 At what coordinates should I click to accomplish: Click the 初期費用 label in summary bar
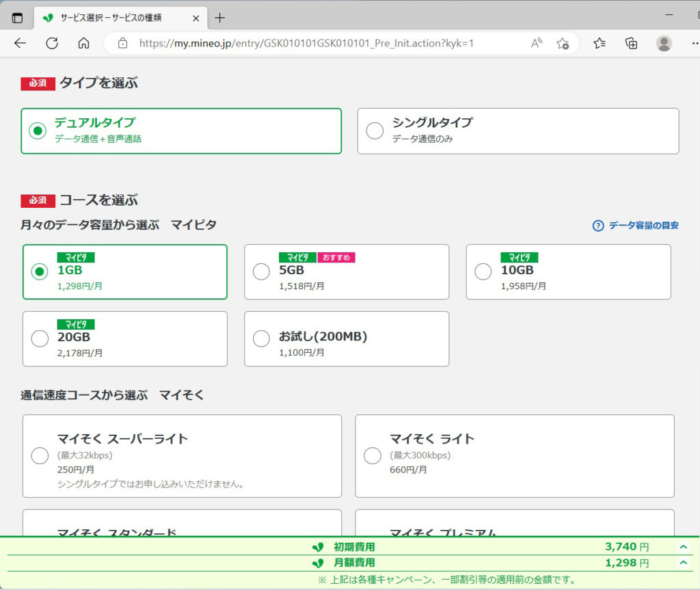tap(354, 547)
